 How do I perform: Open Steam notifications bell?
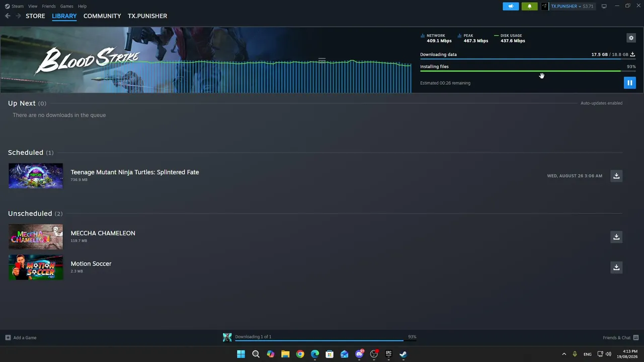pyautogui.click(x=529, y=7)
